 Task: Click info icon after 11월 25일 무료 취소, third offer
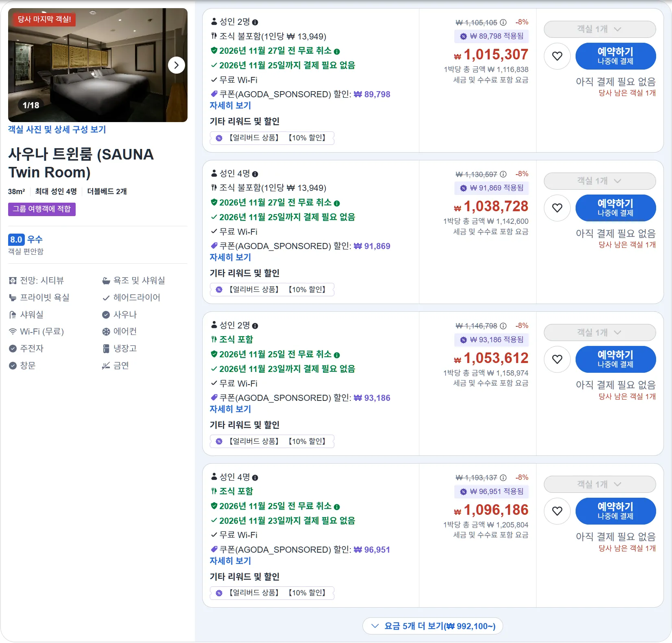tap(337, 355)
